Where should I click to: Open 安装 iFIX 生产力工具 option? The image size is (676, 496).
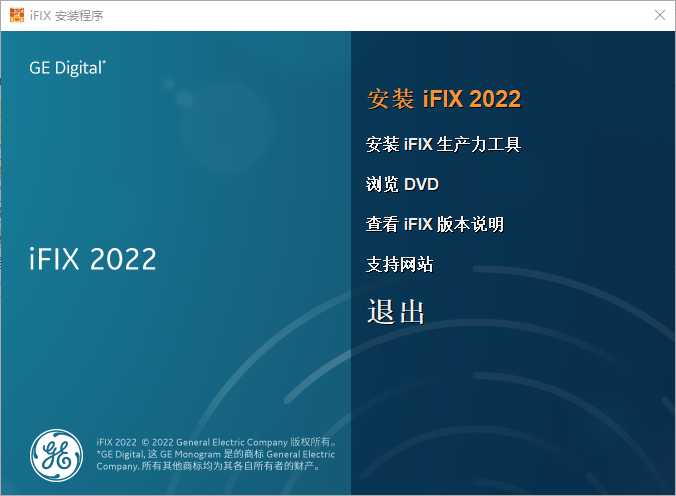(x=444, y=145)
